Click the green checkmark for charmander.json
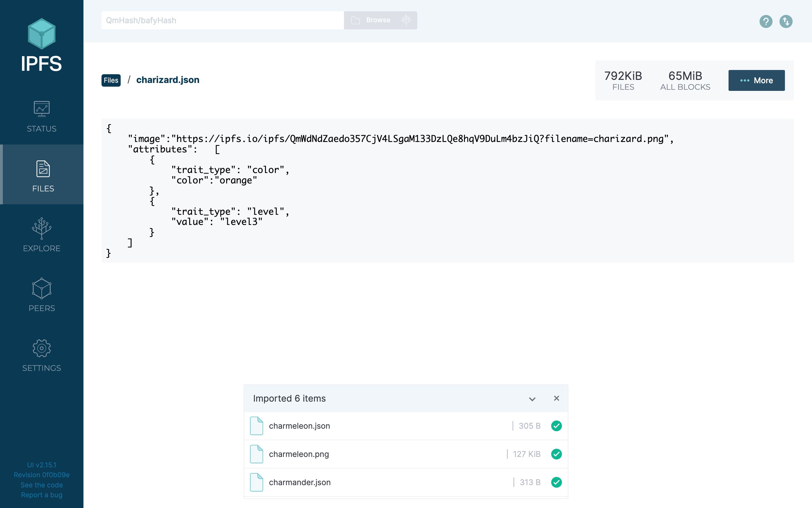This screenshot has width=812, height=508. (x=556, y=482)
